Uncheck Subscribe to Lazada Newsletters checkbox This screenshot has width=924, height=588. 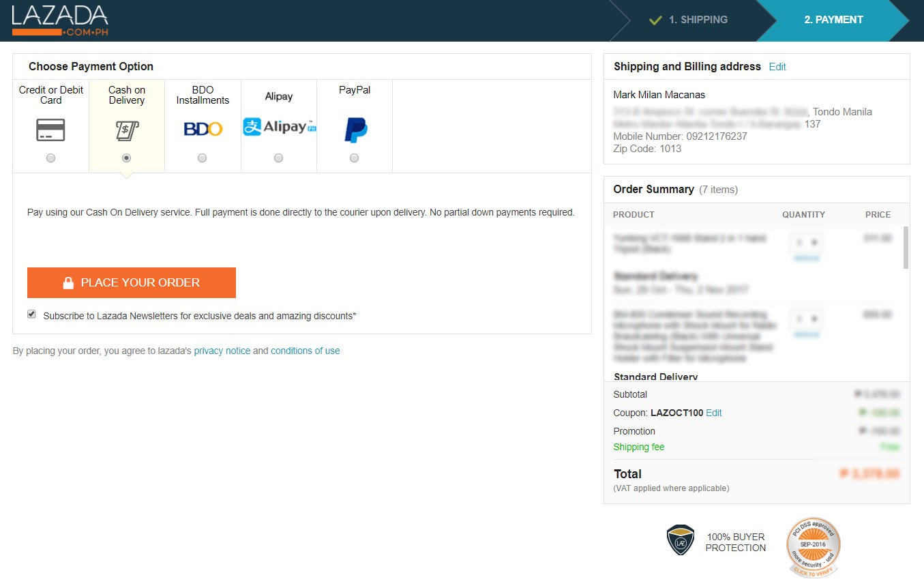(31, 314)
